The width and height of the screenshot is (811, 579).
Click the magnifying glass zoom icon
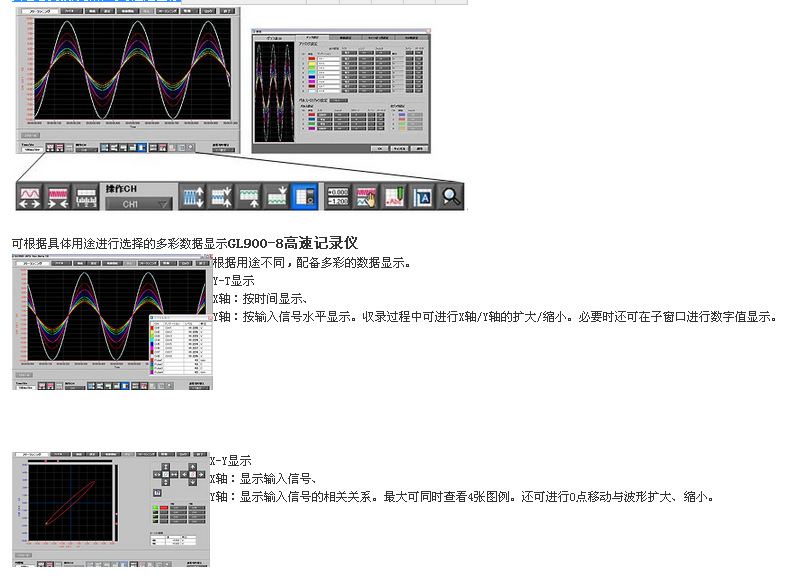451,197
